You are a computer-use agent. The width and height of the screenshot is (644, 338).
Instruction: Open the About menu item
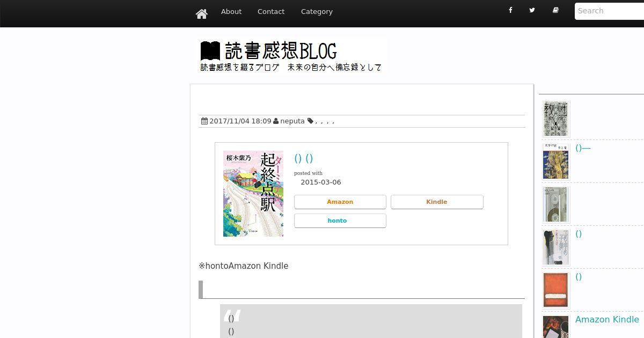click(x=231, y=11)
